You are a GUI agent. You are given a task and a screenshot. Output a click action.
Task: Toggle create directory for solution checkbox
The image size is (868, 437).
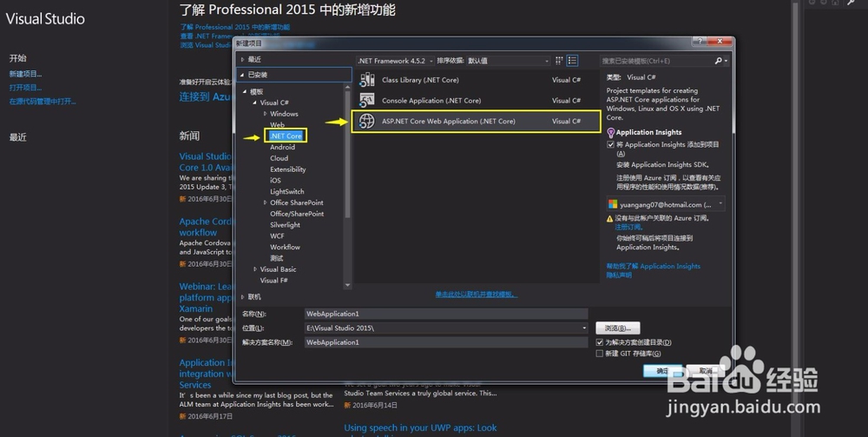pos(599,342)
